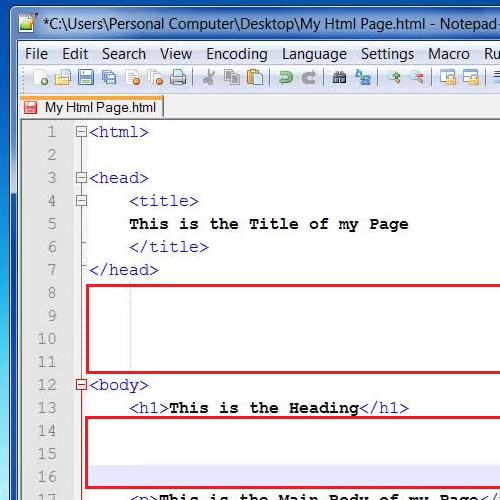500x500 pixels.
Task: Click the </title> closing tag
Action: 169,247
